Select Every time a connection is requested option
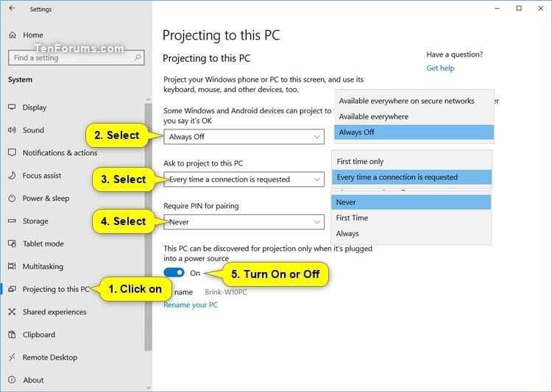 [x=411, y=177]
